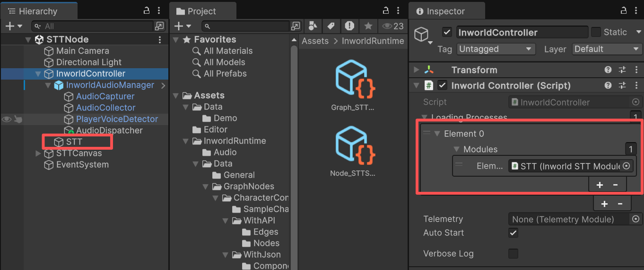This screenshot has width=644, height=270.
Task: Click the InworldController name field in Inspector
Action: [x=522, y=32]
